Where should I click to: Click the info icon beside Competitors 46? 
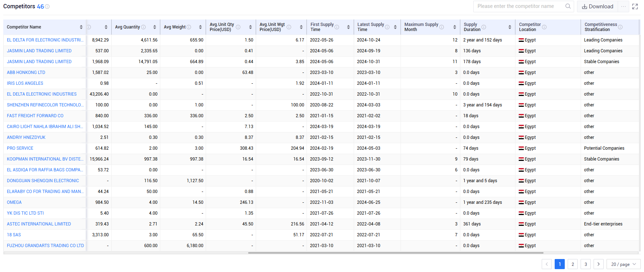(x=47, y=6)
